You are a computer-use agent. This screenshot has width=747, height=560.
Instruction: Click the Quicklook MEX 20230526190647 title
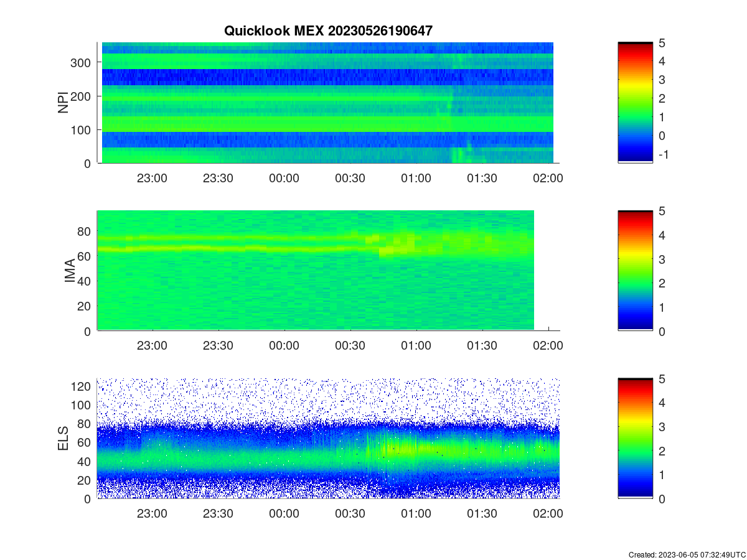pos(327,30)
